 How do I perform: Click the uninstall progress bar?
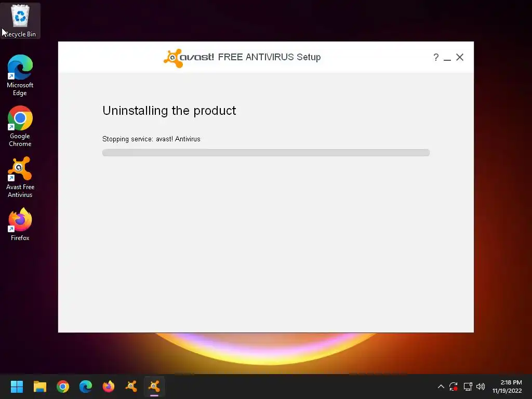coord(266,153)
